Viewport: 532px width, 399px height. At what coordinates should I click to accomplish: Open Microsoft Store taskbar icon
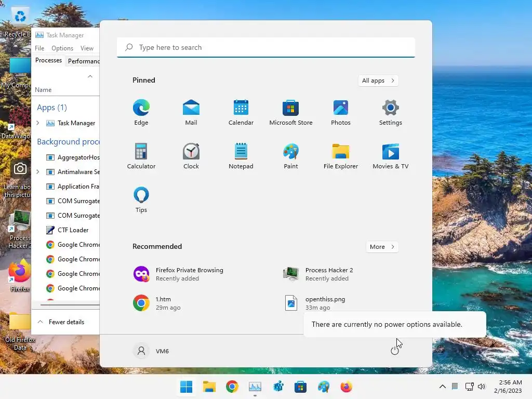[x=300, y=387]
